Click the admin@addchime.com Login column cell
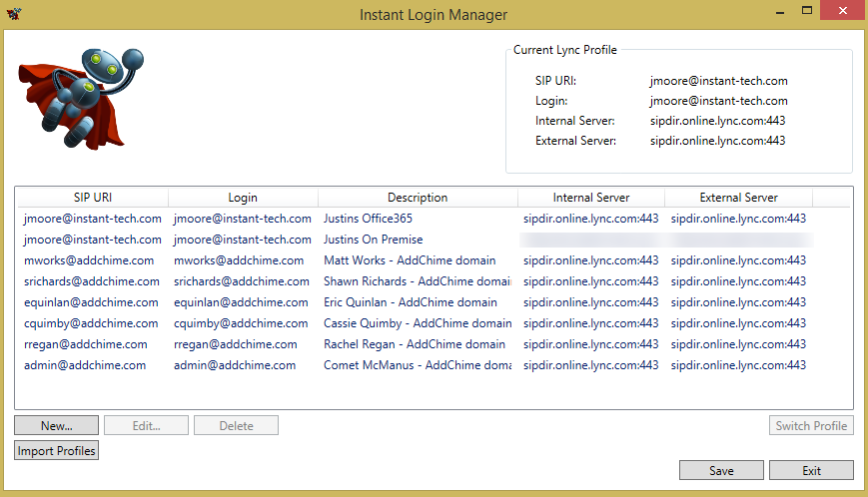 point(235,365)
